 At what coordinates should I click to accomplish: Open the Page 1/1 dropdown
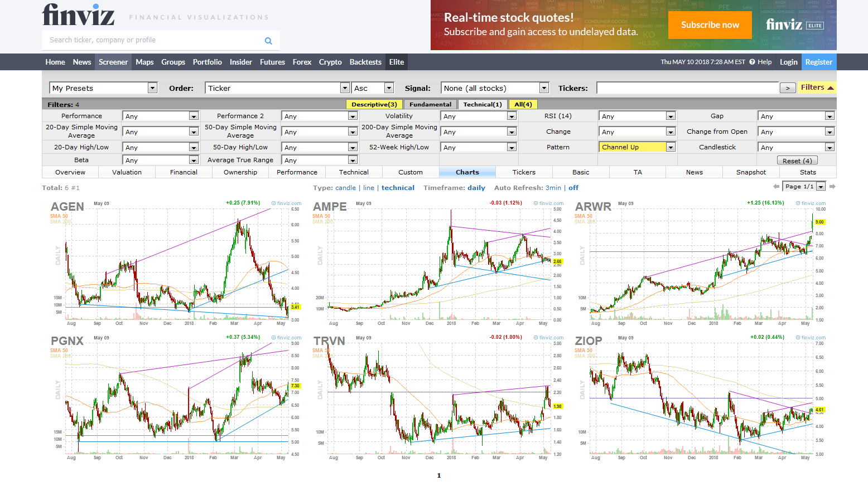[x=804, y=186]
